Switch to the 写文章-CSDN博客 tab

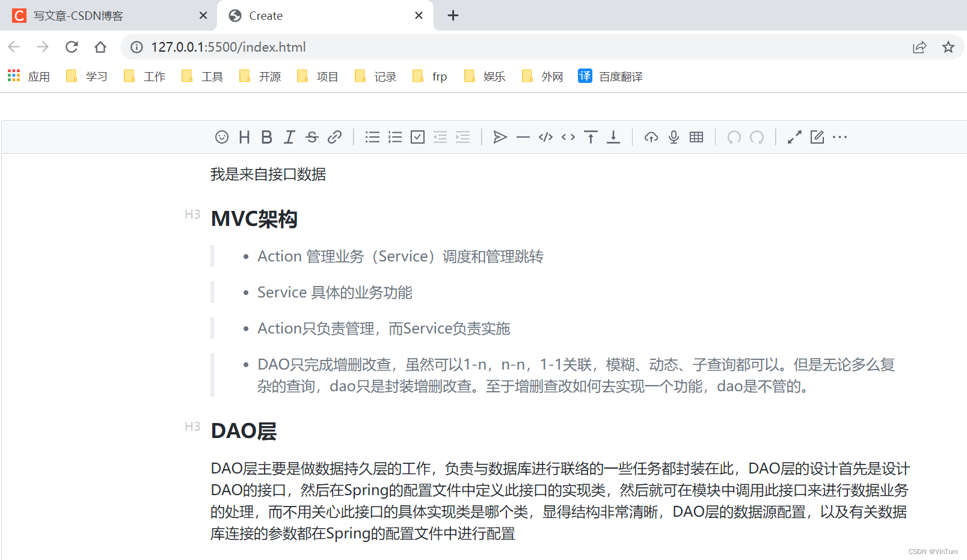(x=108, y=16)
